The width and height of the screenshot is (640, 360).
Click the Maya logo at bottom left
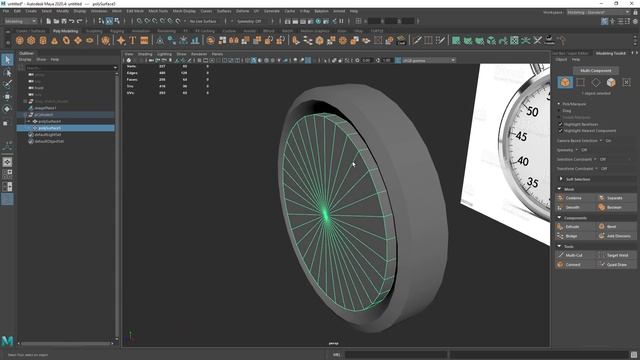click(x=7, y=340)
